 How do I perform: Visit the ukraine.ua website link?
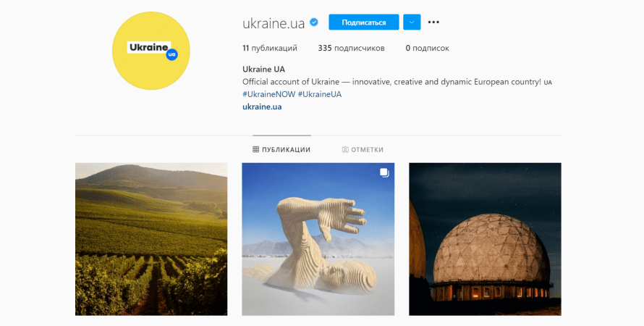click(x=262, y=107)
